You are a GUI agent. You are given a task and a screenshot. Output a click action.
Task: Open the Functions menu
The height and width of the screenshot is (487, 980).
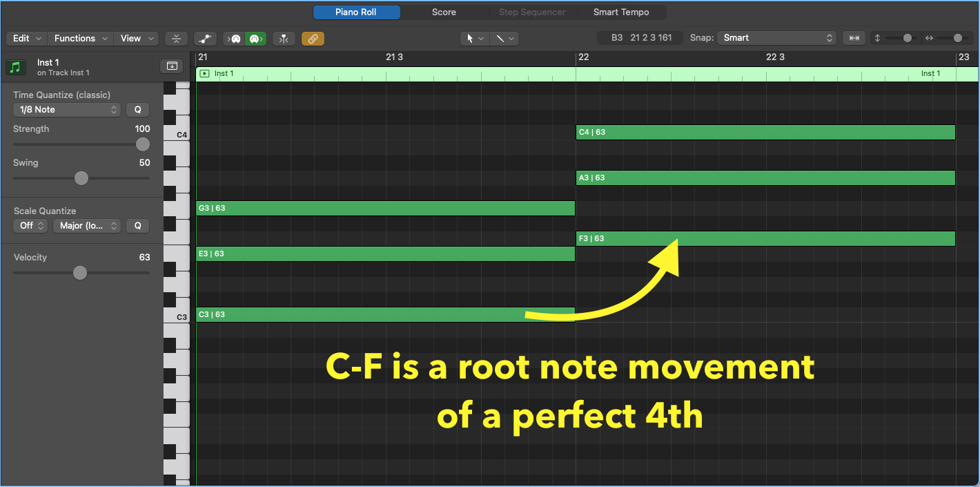pos(79,38)
